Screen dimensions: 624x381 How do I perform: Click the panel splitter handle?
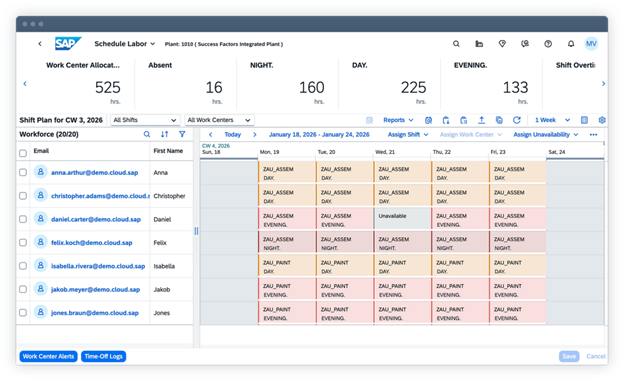(x=196, y=231)
